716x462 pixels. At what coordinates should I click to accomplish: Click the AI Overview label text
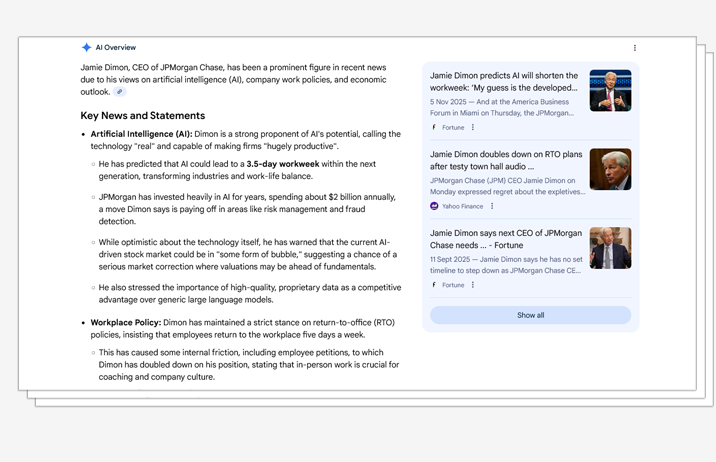coord(116,47)
